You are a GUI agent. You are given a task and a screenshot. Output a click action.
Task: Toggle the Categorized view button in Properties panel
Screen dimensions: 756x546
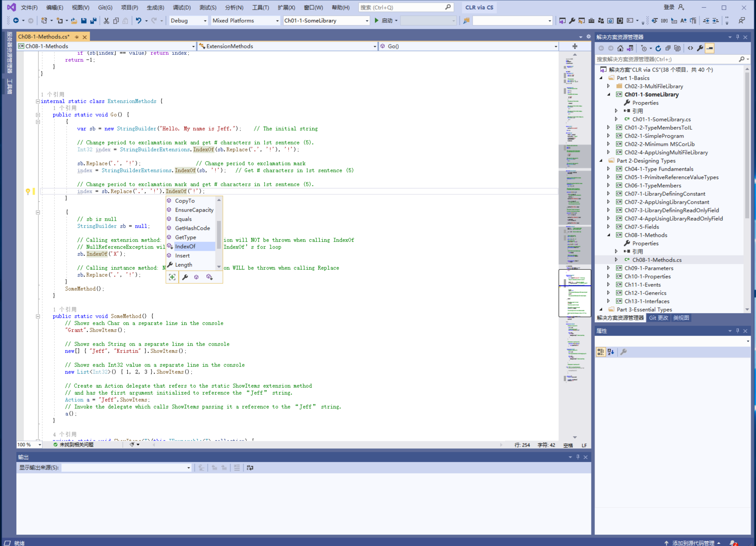click(601, 352)
